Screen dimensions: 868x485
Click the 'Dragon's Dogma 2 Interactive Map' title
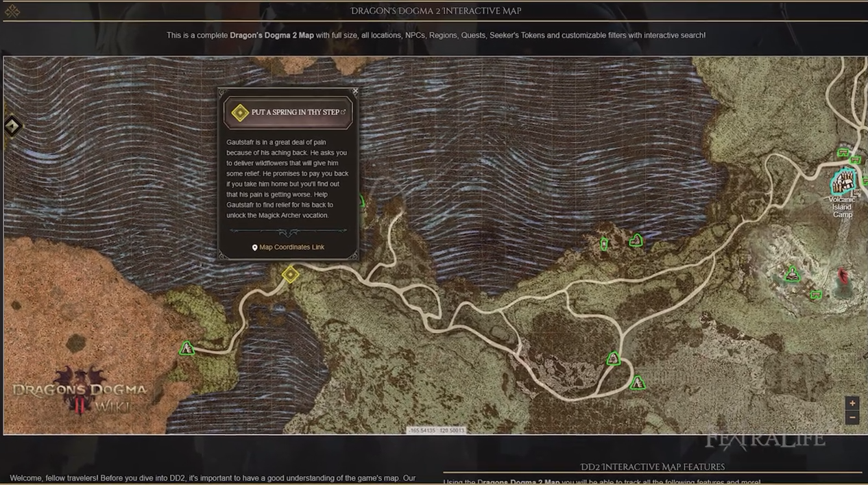pos(436,11)
